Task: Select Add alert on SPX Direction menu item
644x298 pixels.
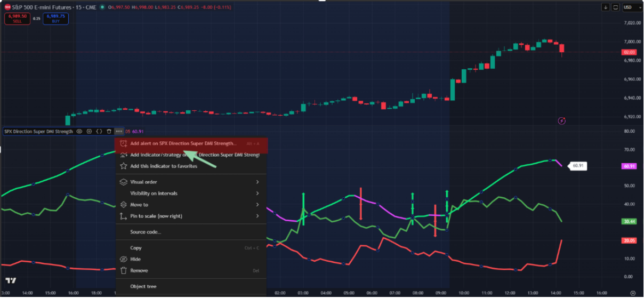Action: tap(183, 143)
